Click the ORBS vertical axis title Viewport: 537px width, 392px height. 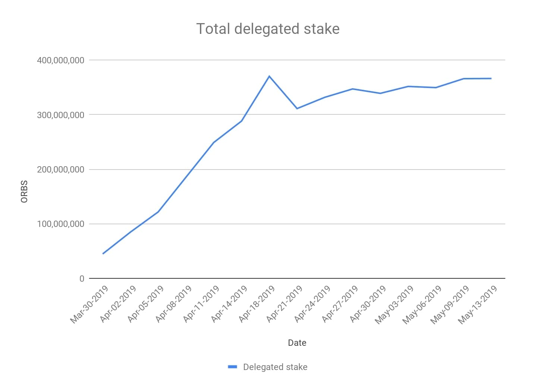pyautogui.click(x=24, y=192)
